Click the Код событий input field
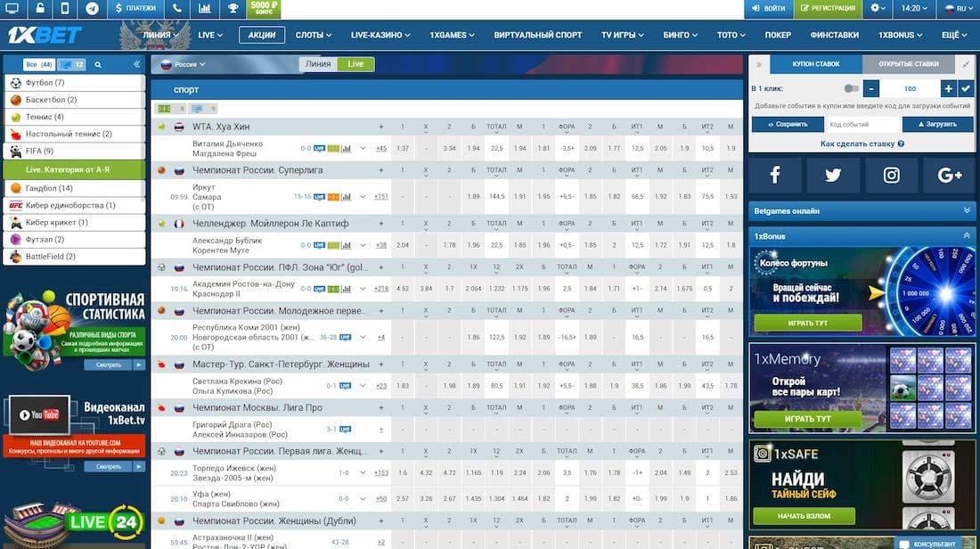This screenshot has height=549, width=980. (x=862, y=125)
